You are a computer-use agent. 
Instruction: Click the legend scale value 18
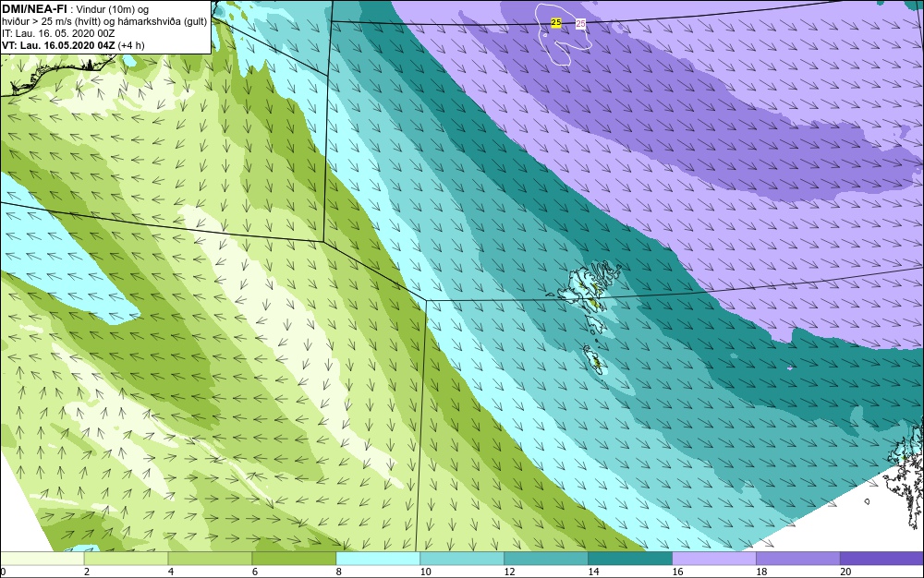pyautogui.click(x=761, y=572)
